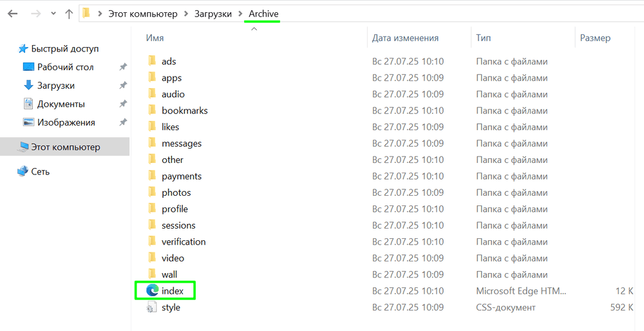Viewport: 644px width, 331px height.
Task: Click the style CSS file icon
Action: [152, 307]
